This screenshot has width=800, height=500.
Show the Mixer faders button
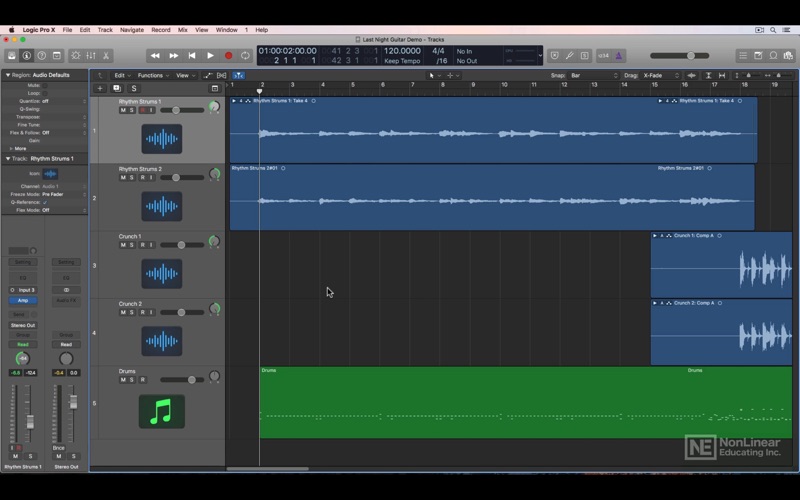91,56
